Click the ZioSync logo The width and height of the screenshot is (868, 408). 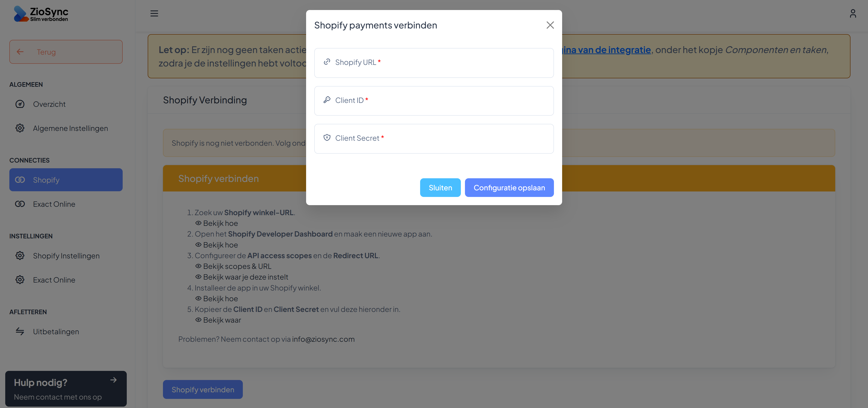41,14
